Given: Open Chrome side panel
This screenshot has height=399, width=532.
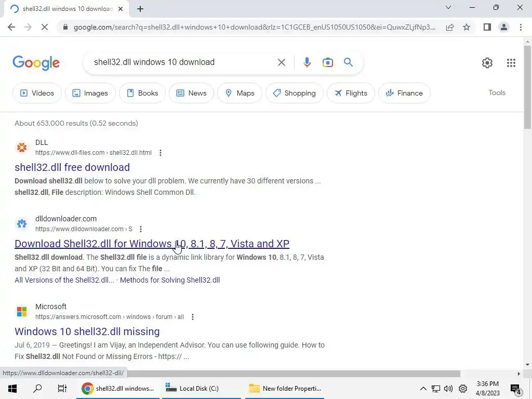Looking at the screenshot, I should (487, 27).
